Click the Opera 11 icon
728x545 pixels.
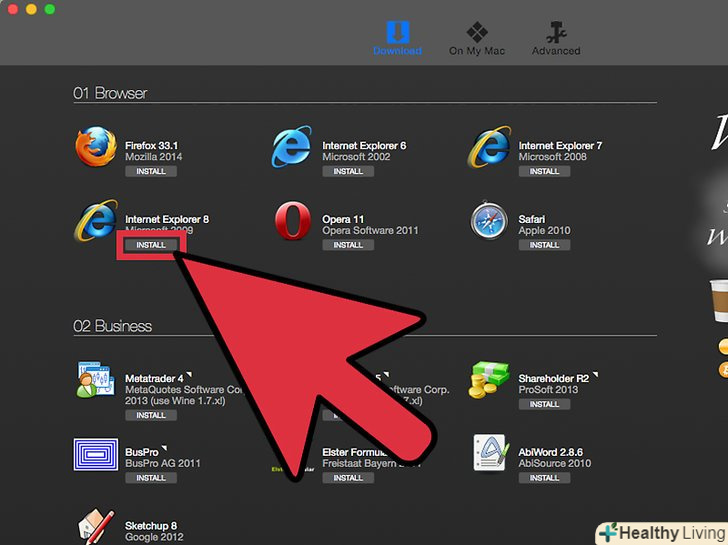pyautogui.click(x=292, y=221)
